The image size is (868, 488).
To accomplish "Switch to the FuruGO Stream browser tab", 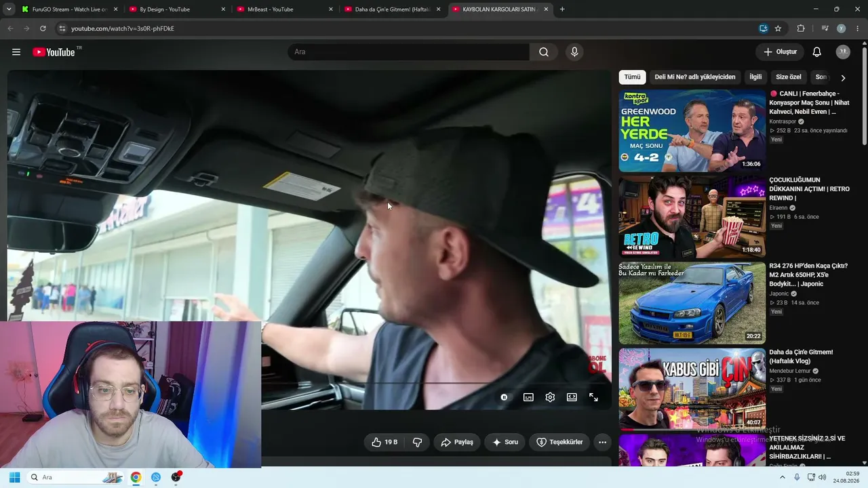I will 69,9.
